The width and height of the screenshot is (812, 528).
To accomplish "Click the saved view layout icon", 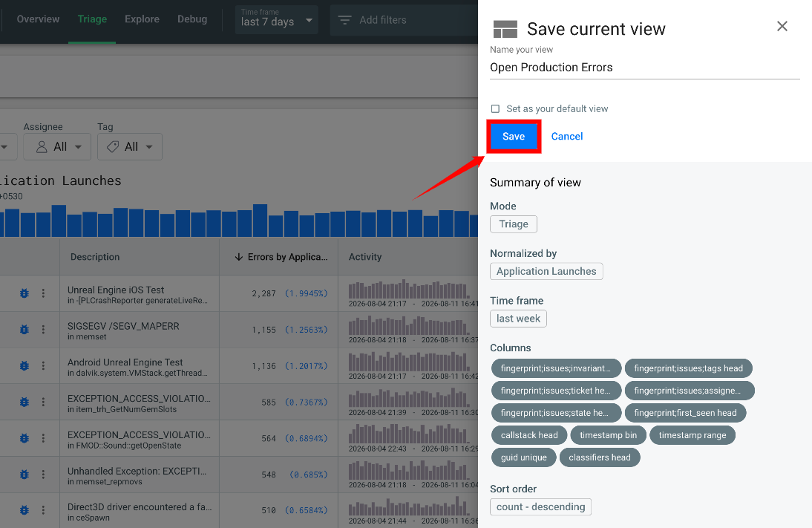I will [x=505, y=30].
